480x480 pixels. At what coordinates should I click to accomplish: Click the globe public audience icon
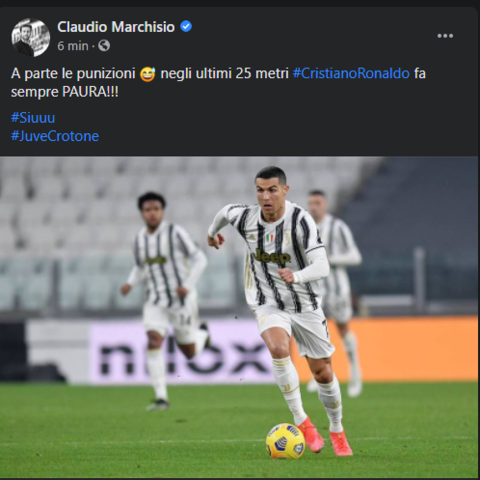[x=104, y=45]
